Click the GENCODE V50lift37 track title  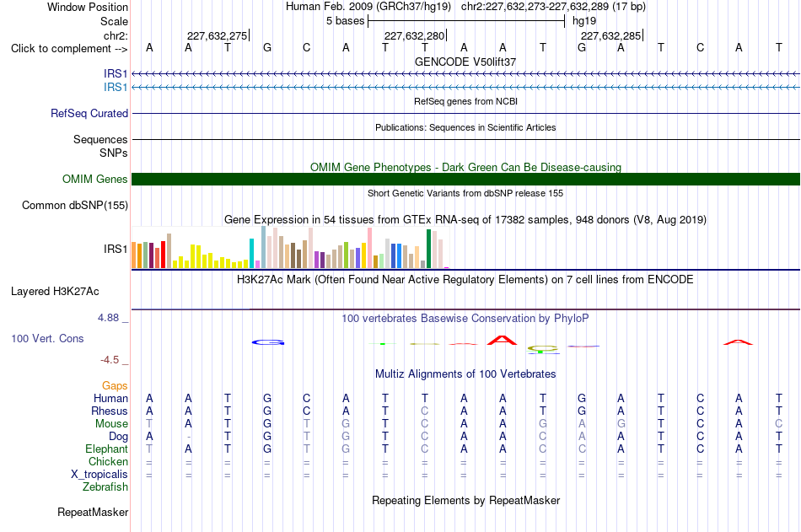pyautogui.click(x=465, y=62)
